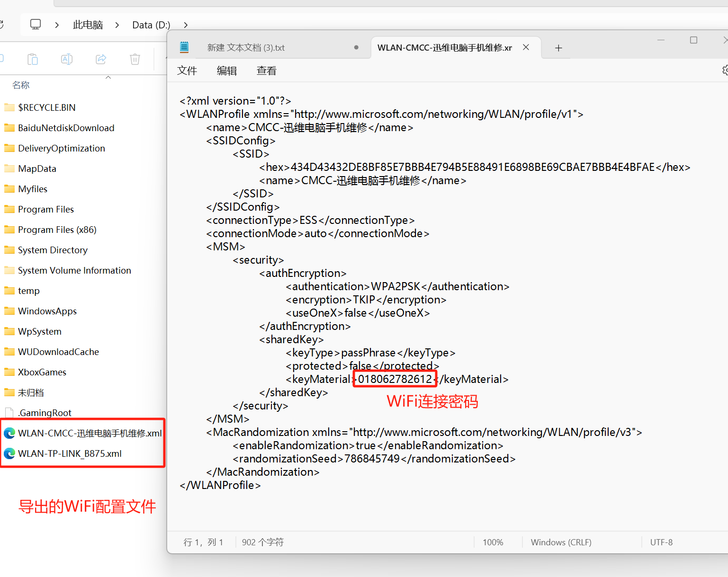Click the hex SSID value line
Viewport: 728px width, 577px height.
point(475,167)
